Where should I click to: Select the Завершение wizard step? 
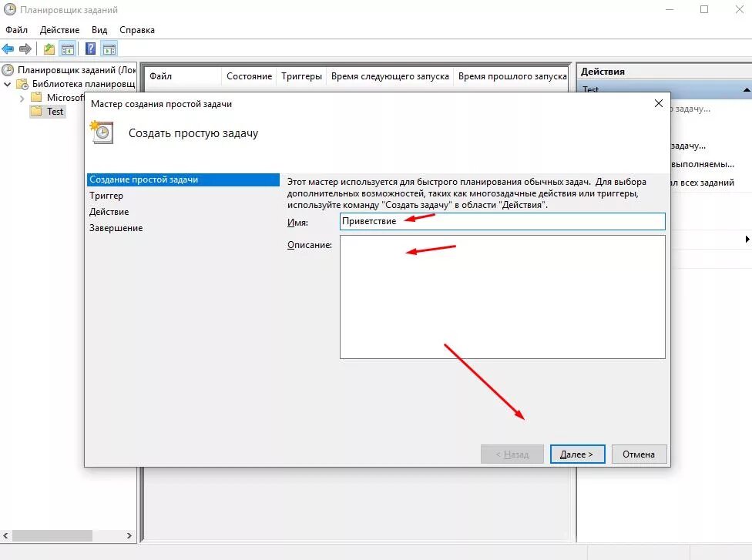click(x=116, y=228)
